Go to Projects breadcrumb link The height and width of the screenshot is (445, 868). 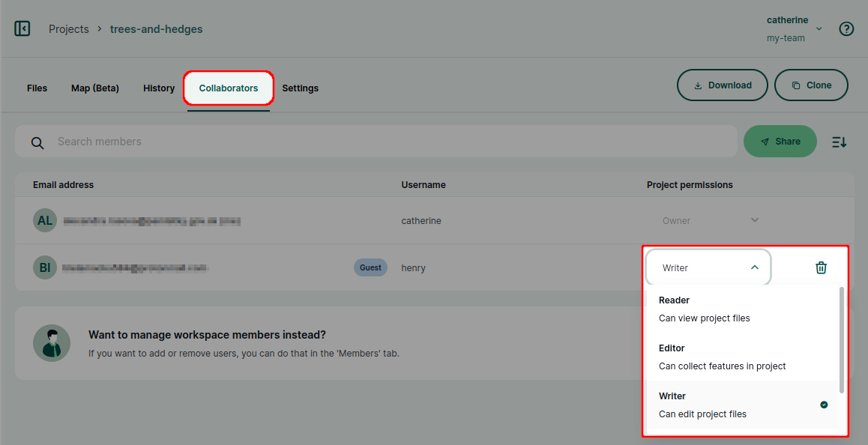pyautogui.click(x=69, y=28)
